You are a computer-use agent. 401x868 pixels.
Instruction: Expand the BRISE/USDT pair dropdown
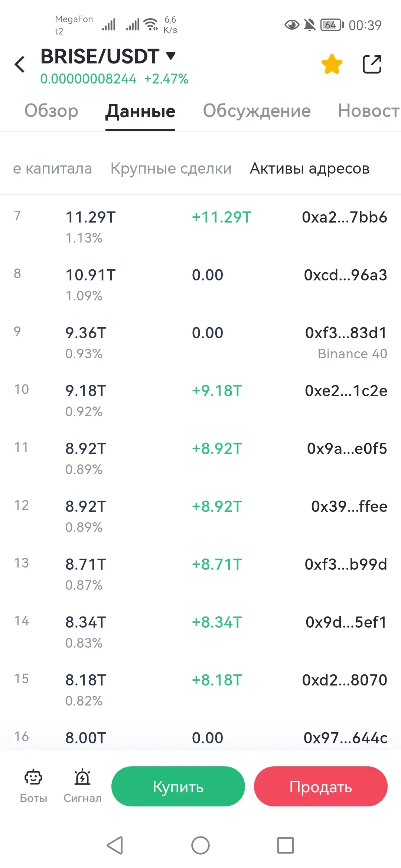pos(170,56)
